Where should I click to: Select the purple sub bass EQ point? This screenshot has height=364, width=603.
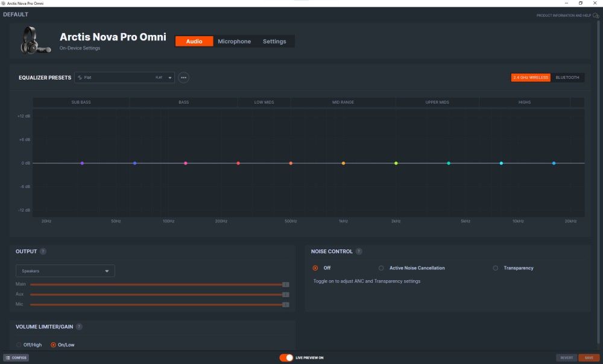click(x=82, y=163)
